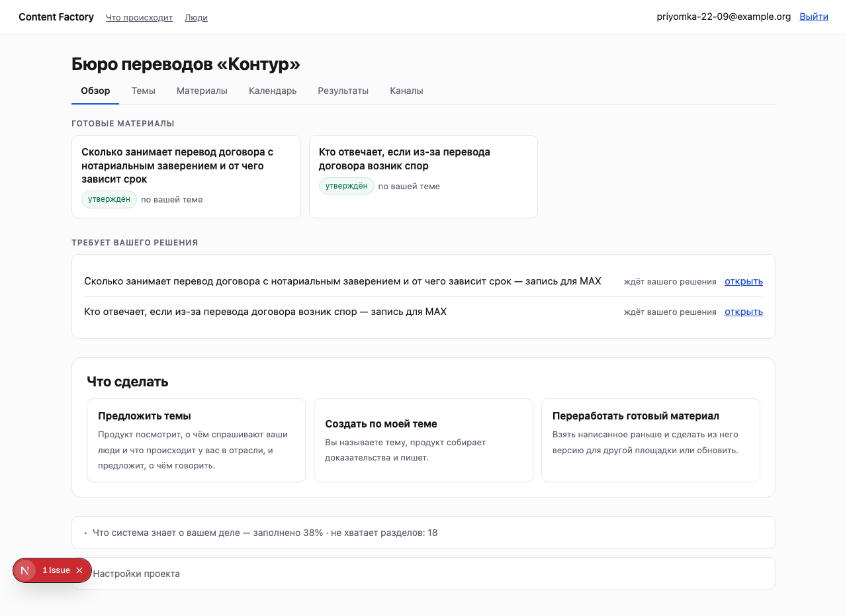Open the Результаты tab
The image size is (847, 616).
click(343, 91)
